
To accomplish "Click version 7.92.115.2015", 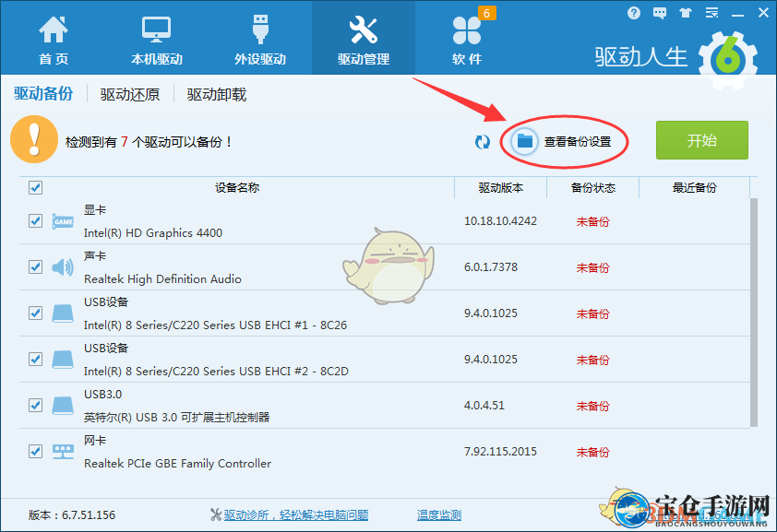I will pos(500,452).
